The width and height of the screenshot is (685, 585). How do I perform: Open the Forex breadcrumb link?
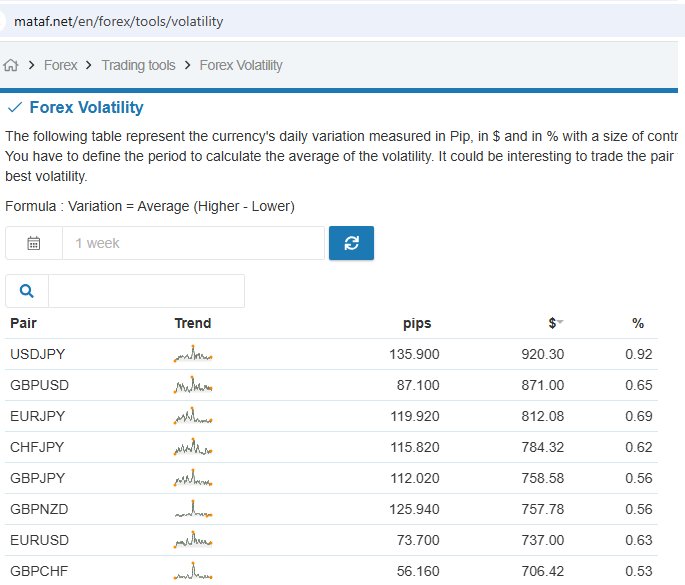point(60,65)
